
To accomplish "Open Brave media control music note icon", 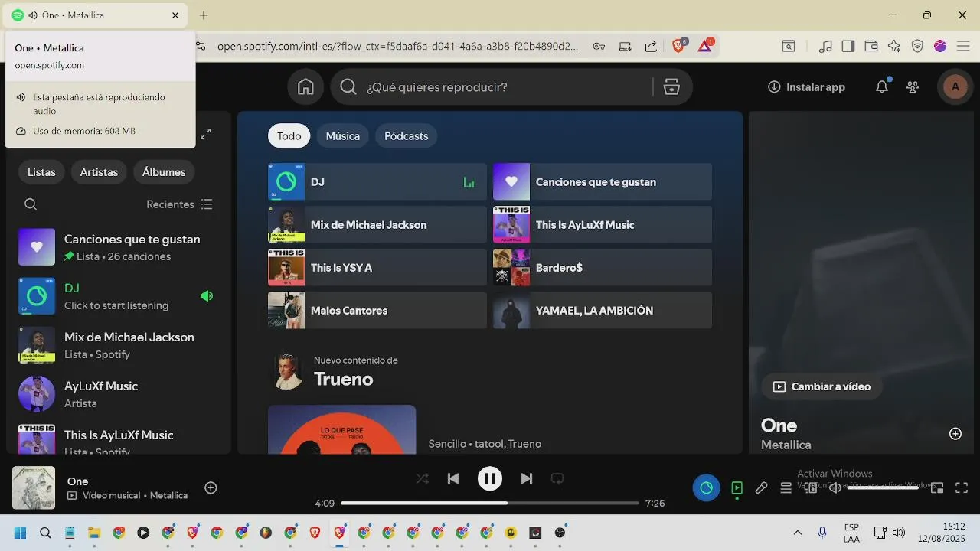I will click(825, 46).
